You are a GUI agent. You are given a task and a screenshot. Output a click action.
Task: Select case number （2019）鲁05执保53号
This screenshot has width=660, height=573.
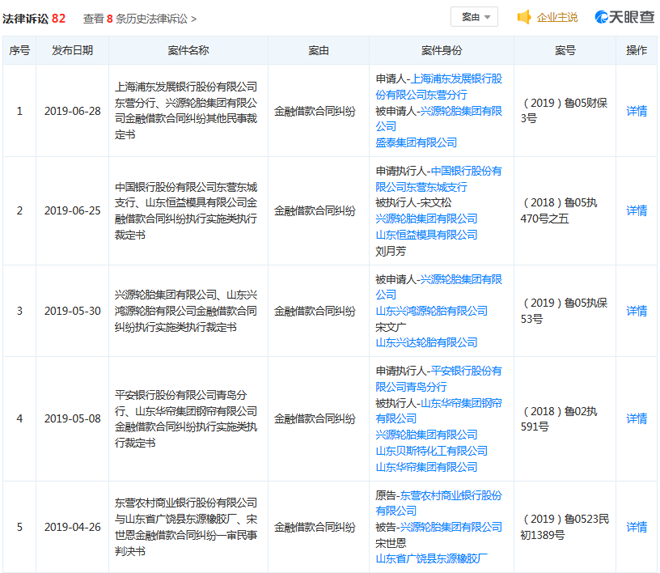[564, 311]
